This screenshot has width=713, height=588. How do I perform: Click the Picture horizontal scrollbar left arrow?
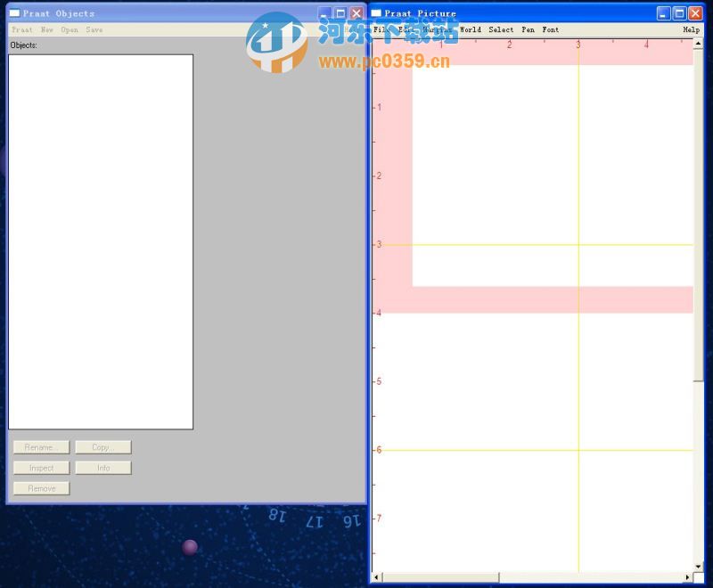tap(376, 577)
